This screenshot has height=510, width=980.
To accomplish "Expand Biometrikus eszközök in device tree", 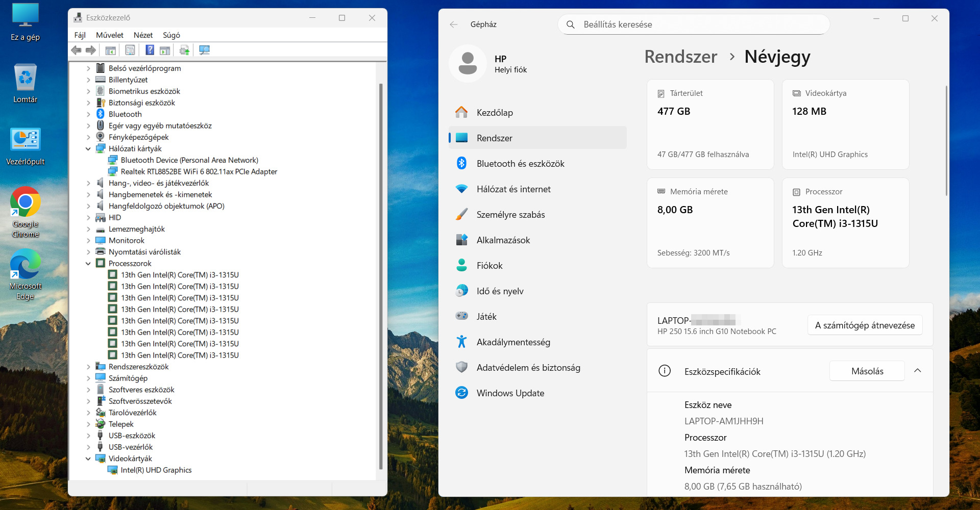I will (88, 91).
